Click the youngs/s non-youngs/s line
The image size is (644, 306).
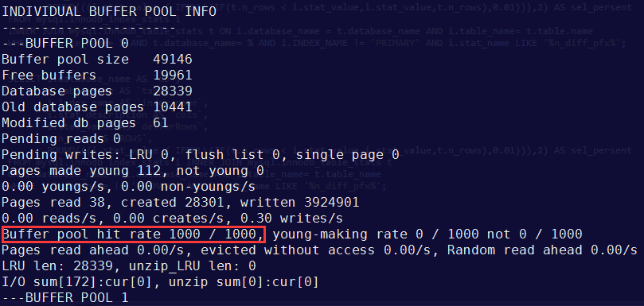(x=128, y=187)
